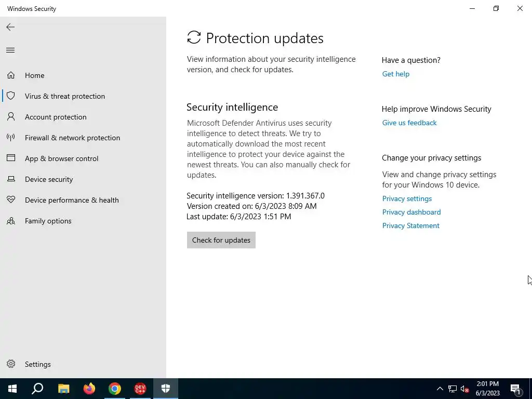Click the Protection updates refresh icon
Screen dimensions: 532x399
194,37
